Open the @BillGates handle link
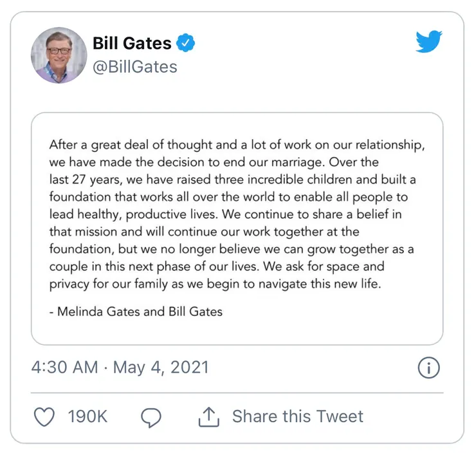 click(135, 67)
